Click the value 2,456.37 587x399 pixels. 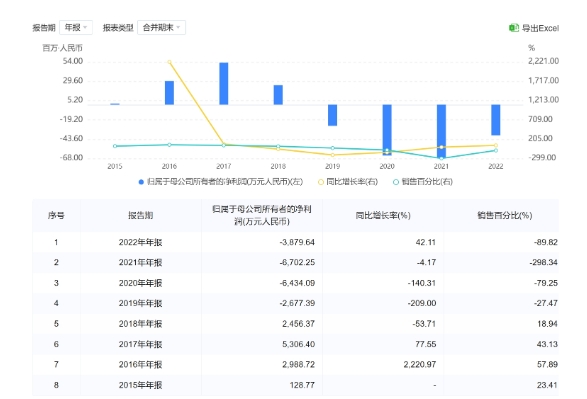click(298, 324)
